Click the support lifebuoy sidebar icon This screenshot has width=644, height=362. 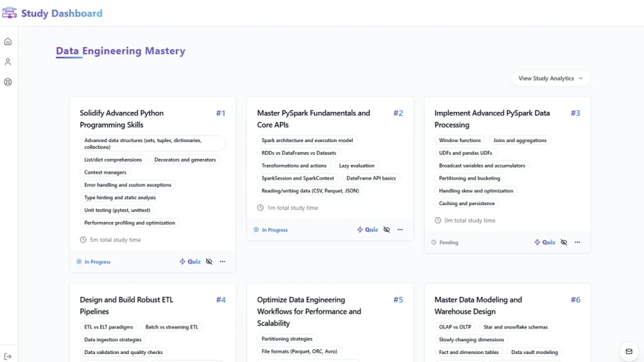tap(8, 82)
